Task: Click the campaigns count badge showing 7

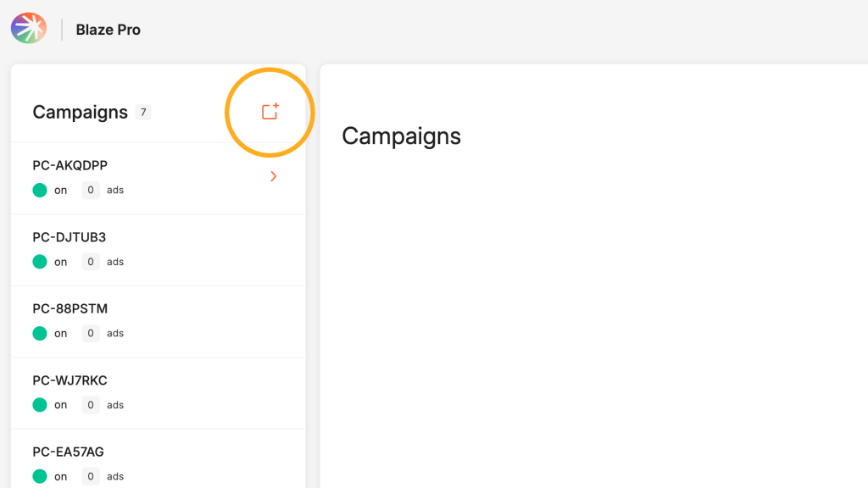Action: pos(143,113)
